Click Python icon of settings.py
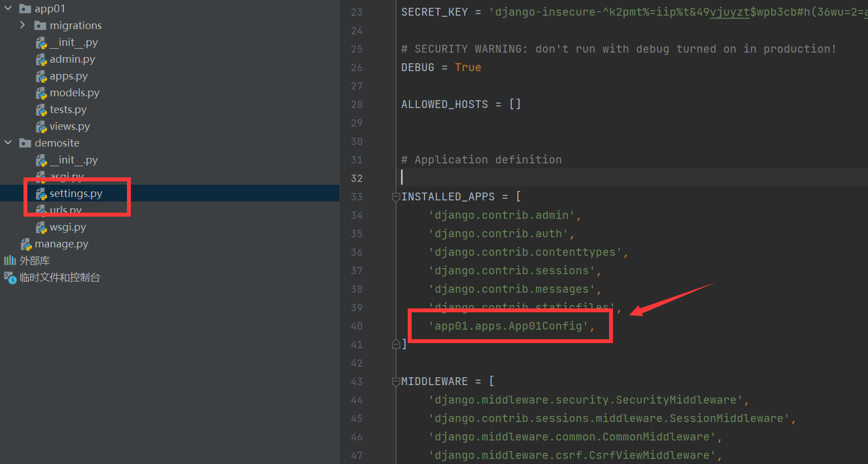This screenshot has width=868, height=464. tap(41, 194)
